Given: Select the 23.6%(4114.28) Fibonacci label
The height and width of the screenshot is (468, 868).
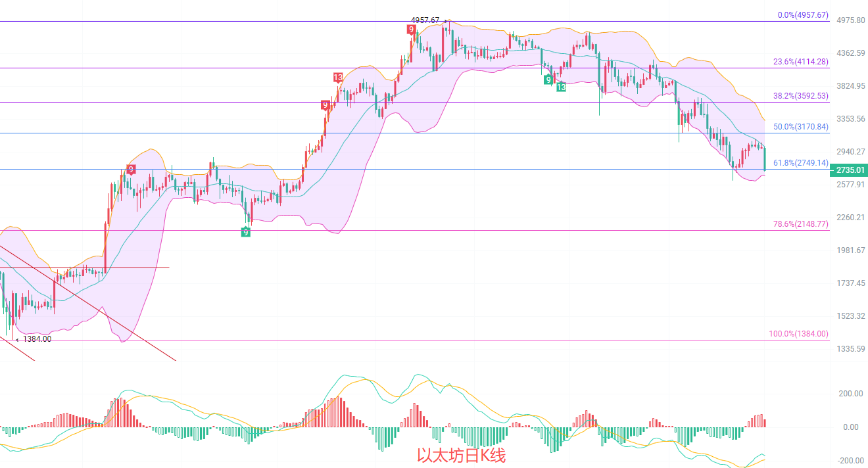Looking at the screenshot, I should coord(800,62).
